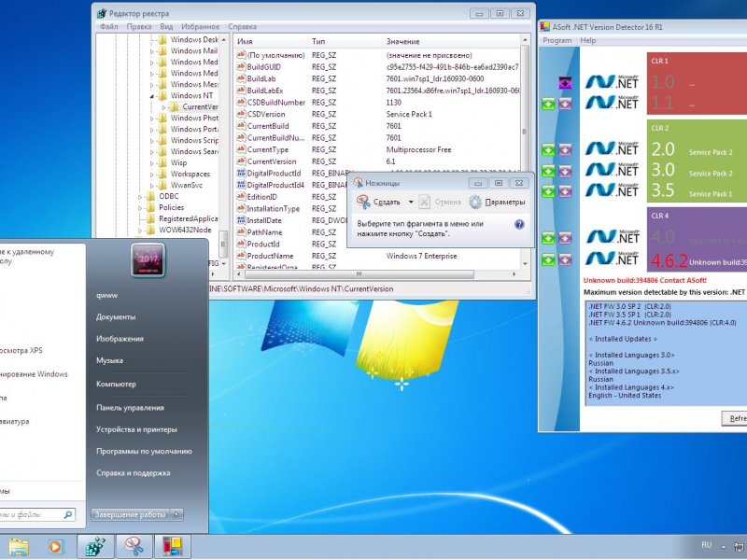The height and width of the screenshot is (560, 747).
Task: Open Help menu in .NET Version Detector
Action: coord(588,40)
